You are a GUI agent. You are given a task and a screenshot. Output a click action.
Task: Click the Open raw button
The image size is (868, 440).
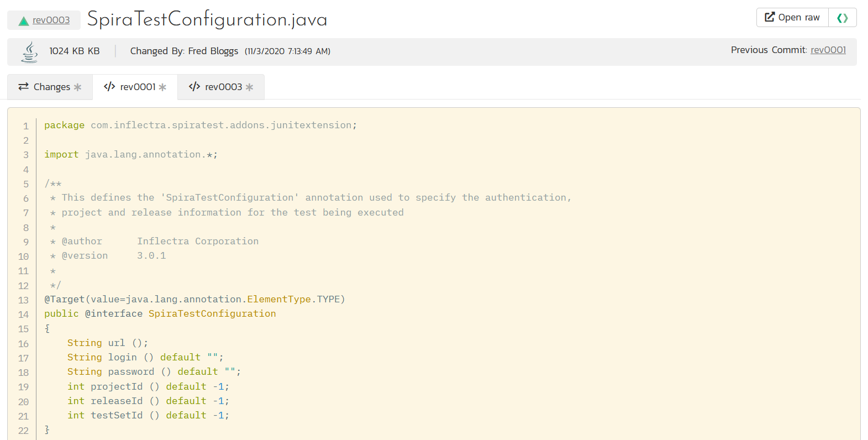[x=792, y=17]
